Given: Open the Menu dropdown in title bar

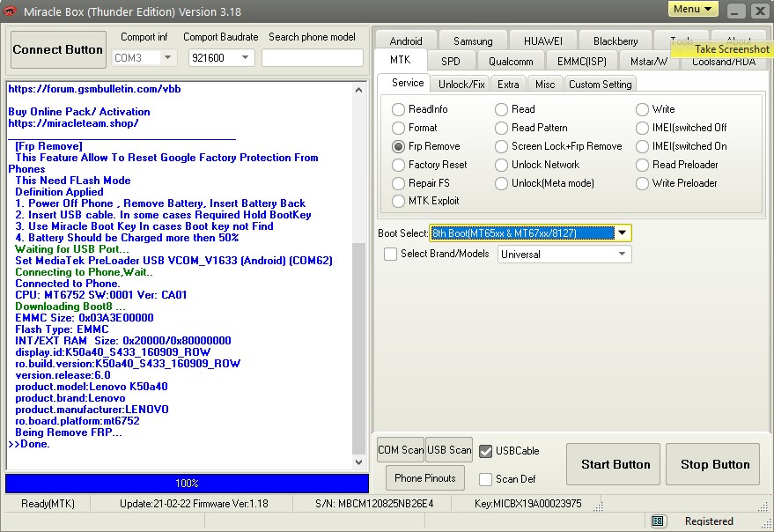Looking at the screenshot, I should (693, 9).
